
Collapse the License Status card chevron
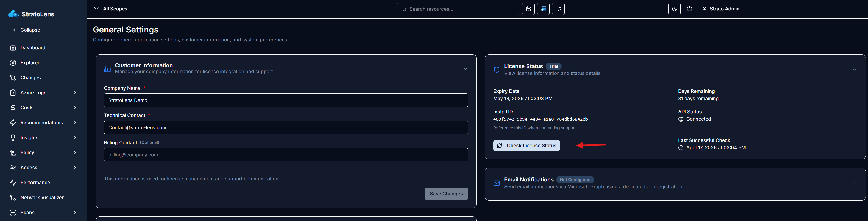(855, 70)
